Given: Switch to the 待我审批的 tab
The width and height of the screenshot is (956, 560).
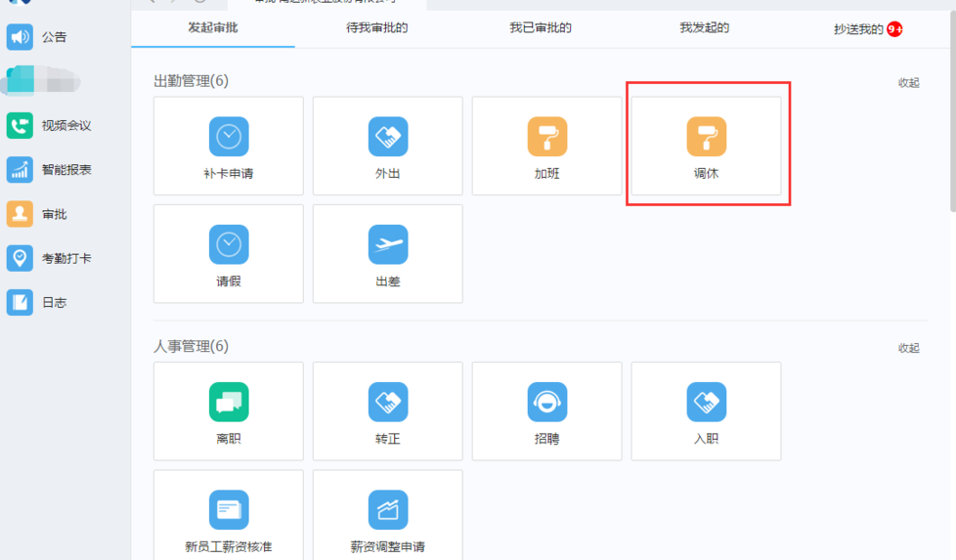Looking at the screenshot, I should tap(376, 28).
